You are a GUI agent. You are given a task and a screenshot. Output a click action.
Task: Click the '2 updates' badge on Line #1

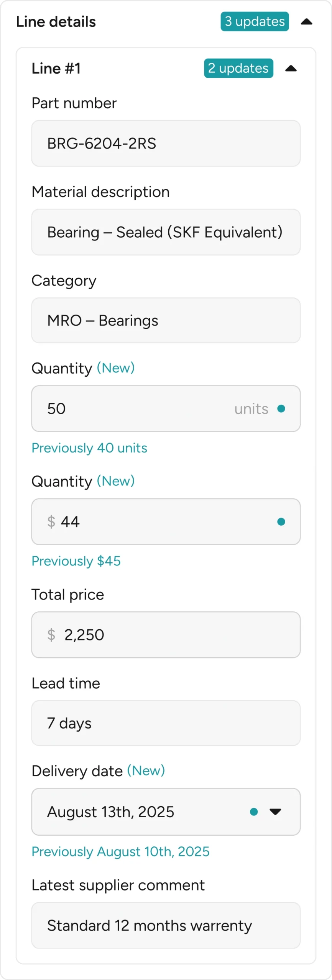(238, 68)
